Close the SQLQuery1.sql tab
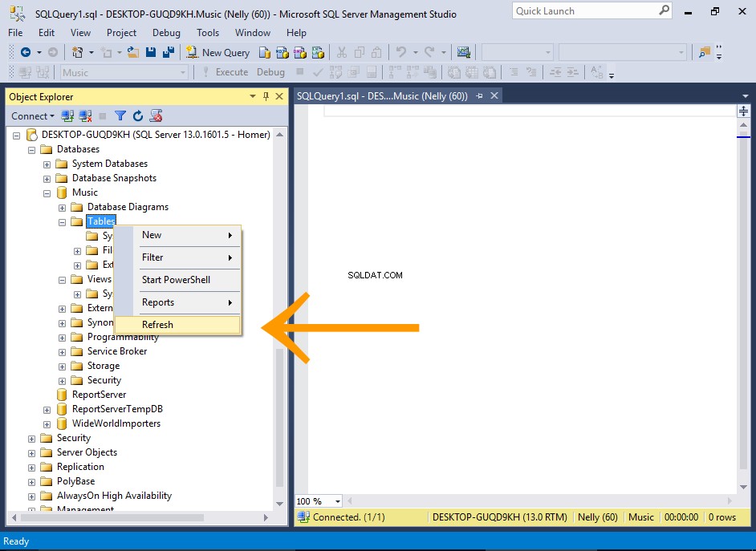 tap(494, 96)
